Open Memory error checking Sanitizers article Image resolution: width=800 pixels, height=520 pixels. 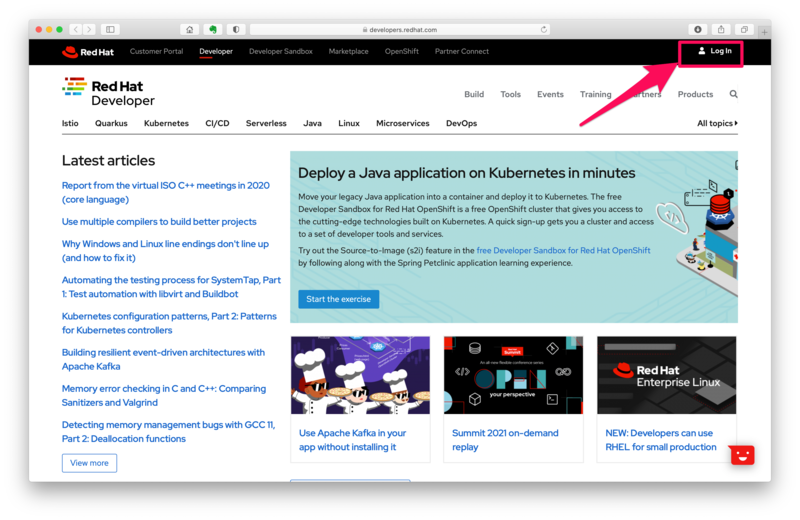[164, 395]
